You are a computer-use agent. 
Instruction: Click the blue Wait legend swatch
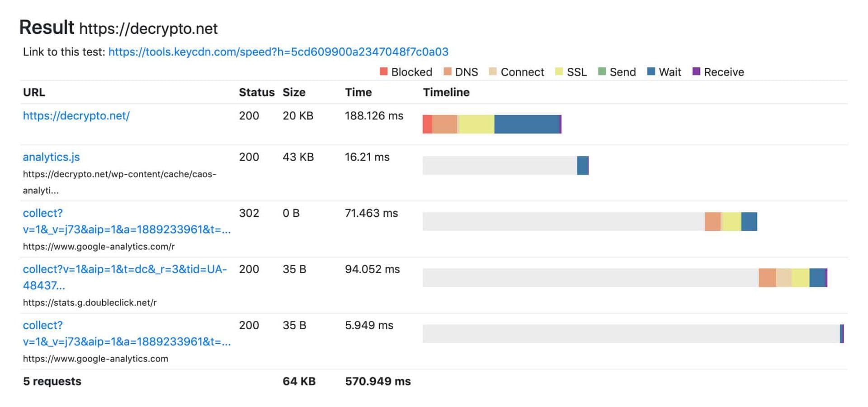coord(651,71)
